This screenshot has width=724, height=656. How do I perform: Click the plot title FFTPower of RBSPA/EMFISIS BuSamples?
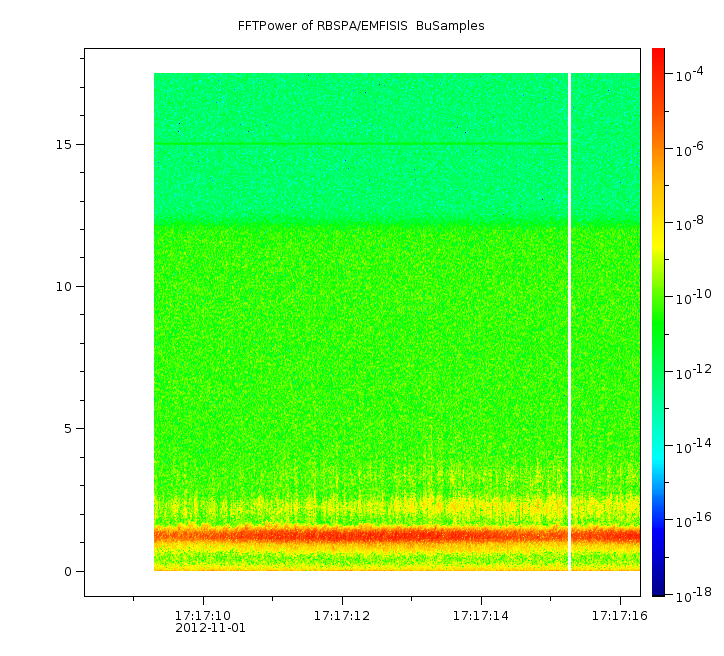pos(361,26)
